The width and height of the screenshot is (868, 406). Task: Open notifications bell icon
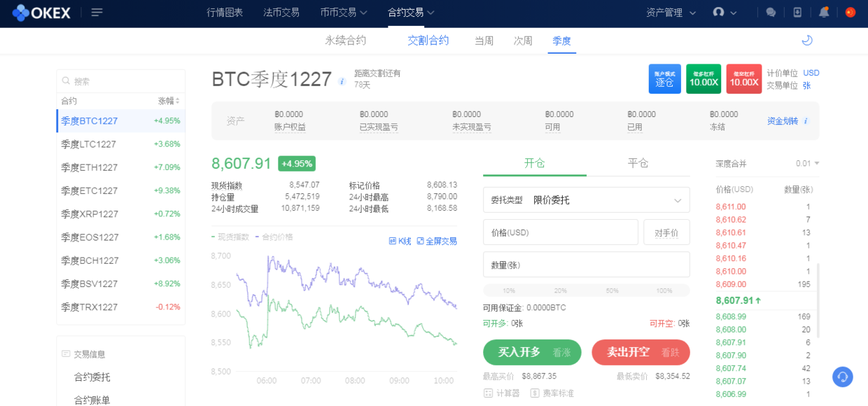pyautogui.click(x=824, y=13)
